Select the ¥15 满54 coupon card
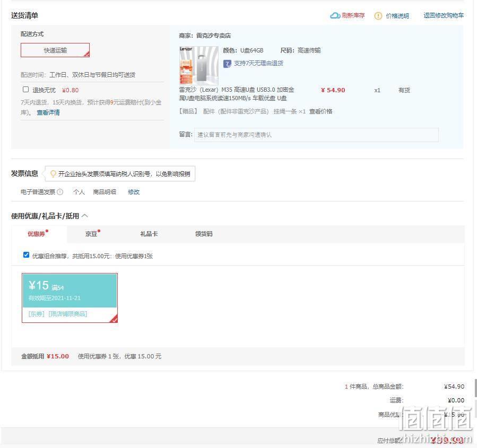The width and height of the screenshot is (477, 448). click(70, 298)
